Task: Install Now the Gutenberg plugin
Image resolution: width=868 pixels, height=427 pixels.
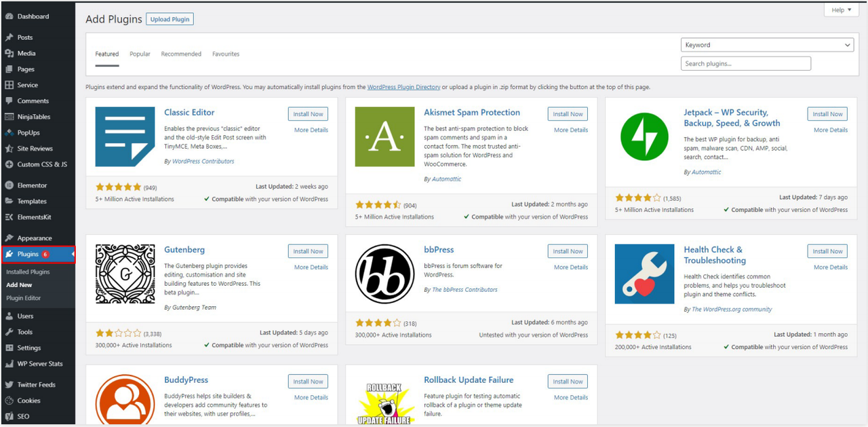Action: (x=308, y=251)
